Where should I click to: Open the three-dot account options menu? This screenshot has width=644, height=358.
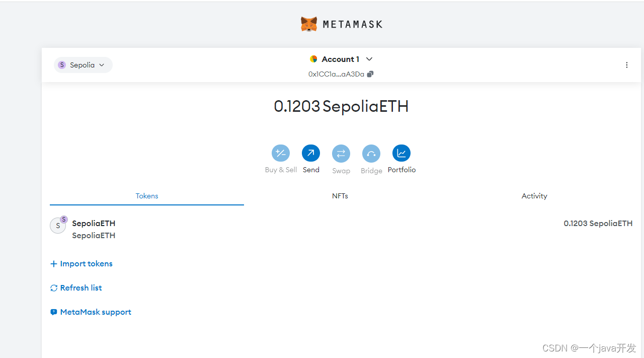[626, 65]
